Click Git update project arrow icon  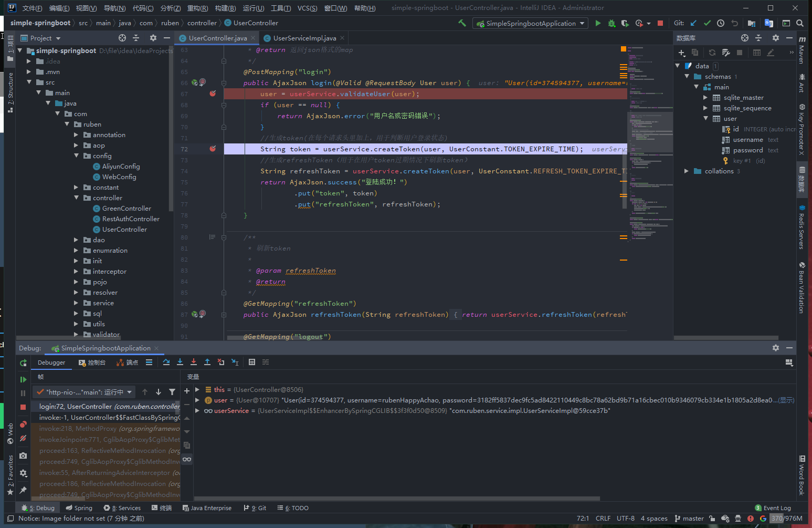point(693,23)
